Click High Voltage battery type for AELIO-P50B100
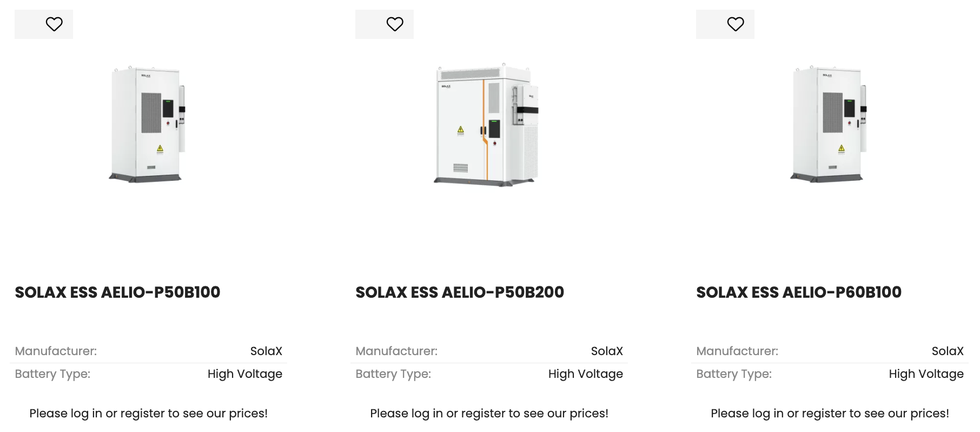This screenshot has height=432, width=980. click(245, 374)
